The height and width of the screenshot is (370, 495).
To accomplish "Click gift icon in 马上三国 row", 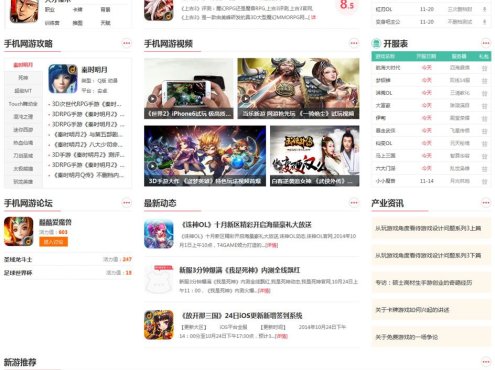I will 484,156.
